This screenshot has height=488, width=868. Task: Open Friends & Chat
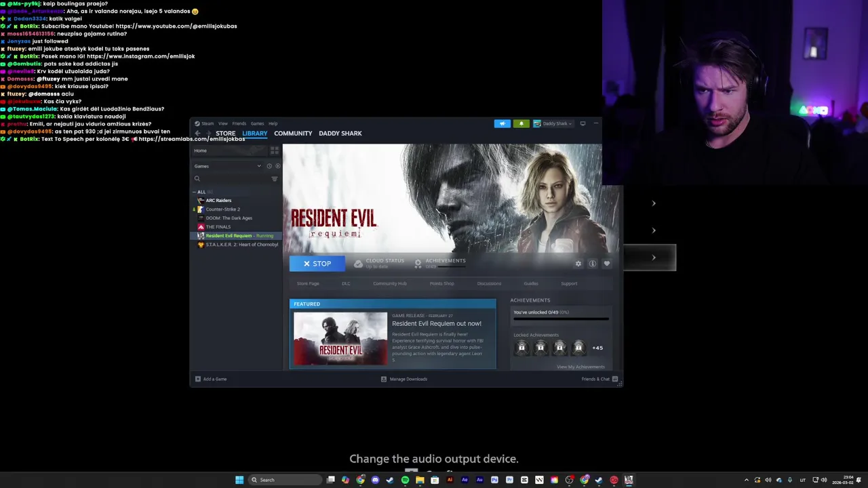[599, 379]
